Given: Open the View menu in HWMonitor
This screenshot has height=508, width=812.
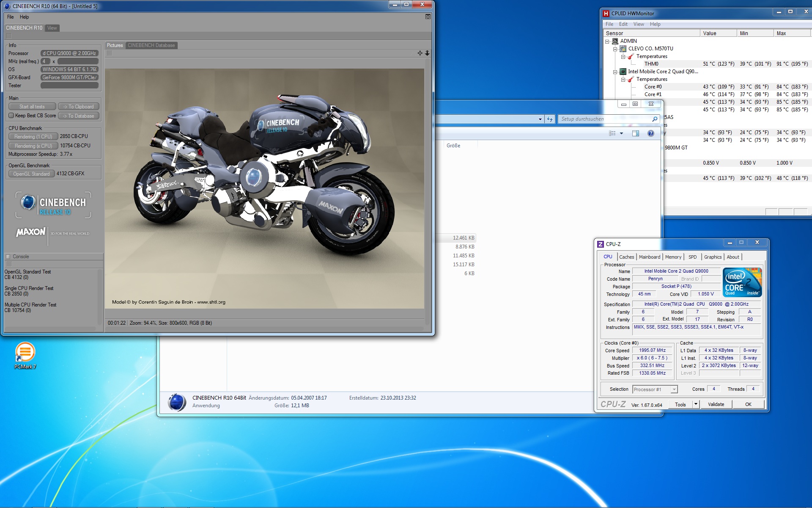Looking at the screenshot, I should coord(638,24).
